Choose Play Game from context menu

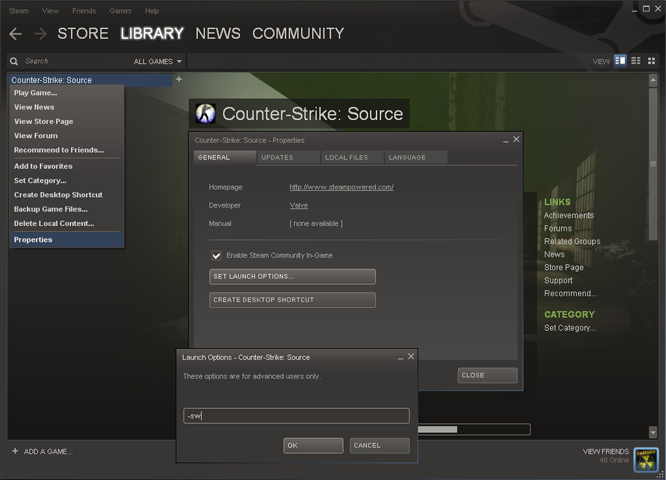67,93
